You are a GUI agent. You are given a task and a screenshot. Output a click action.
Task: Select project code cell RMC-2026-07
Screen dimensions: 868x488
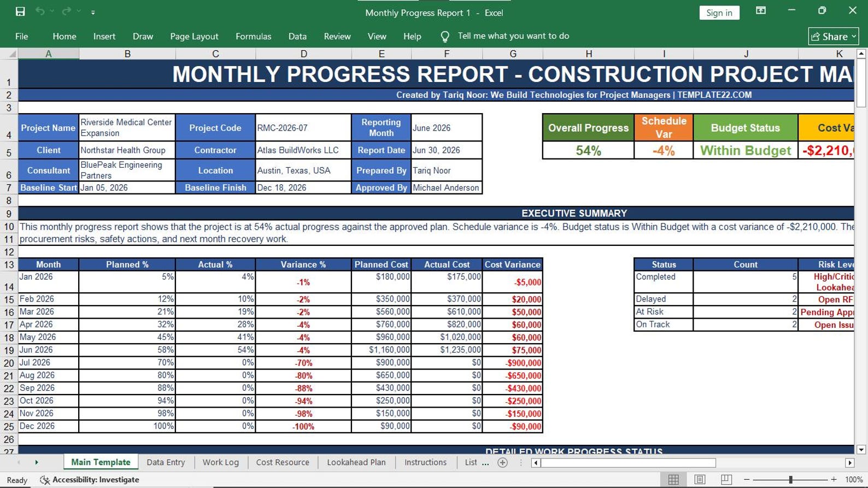(x=303, y=128)
